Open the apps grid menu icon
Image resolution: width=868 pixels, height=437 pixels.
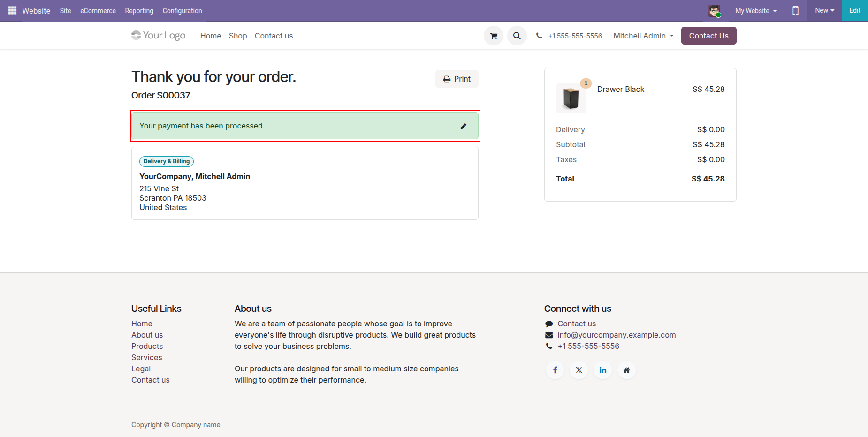click(12, 10)
